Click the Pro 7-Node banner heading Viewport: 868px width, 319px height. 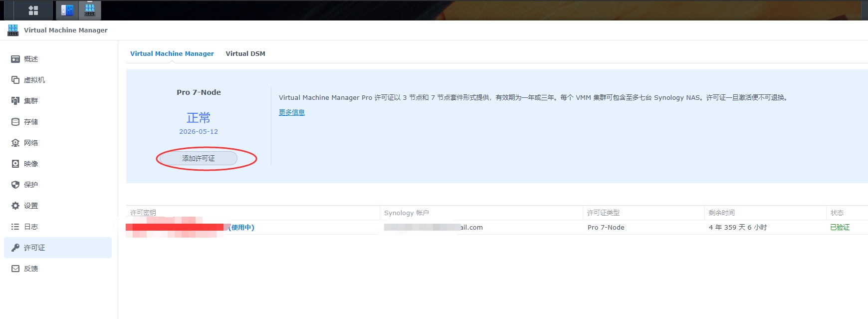[199, 92]
